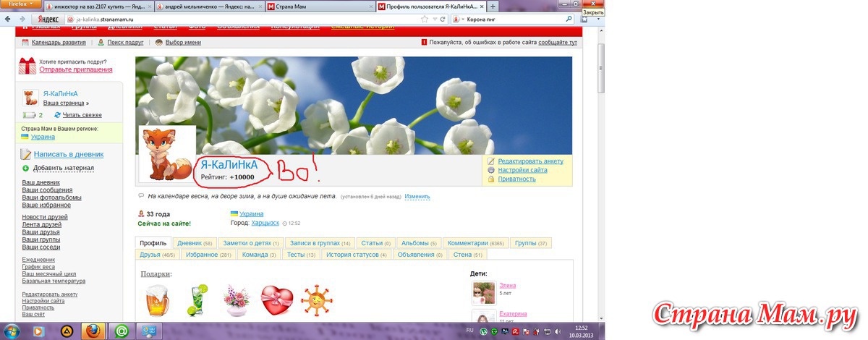The width and height of the screenshot is (868, 340).
Task: Open 'Украина' region link in sidebar
Action: (43, 136)
